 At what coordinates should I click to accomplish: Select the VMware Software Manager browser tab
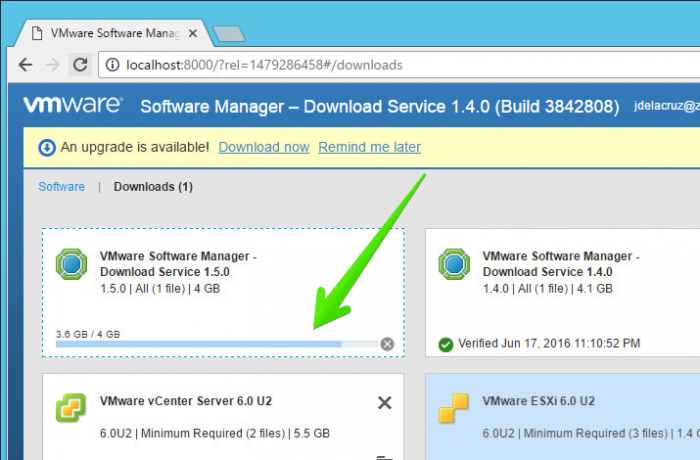114,33
